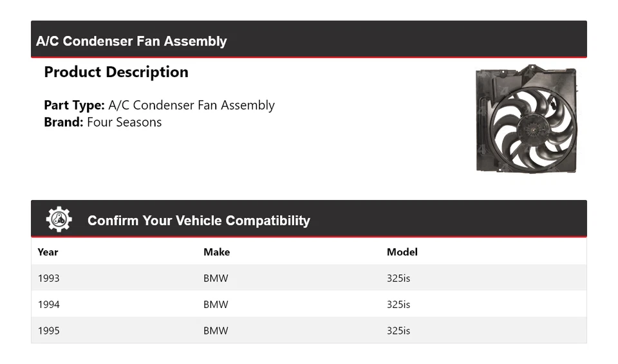This screenshot has width=618, height=364.
Task: Click BMW in the 1995 row
Action: 216,331
